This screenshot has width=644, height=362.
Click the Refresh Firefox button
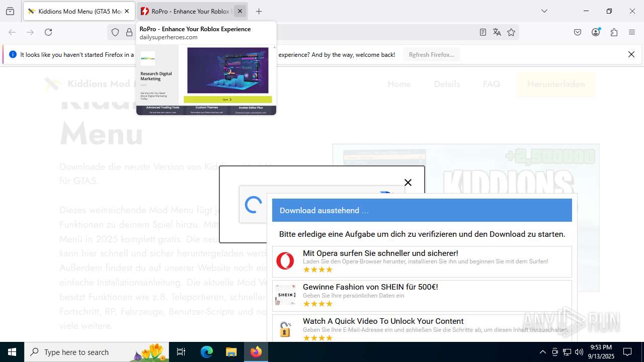tap(431, 55)
